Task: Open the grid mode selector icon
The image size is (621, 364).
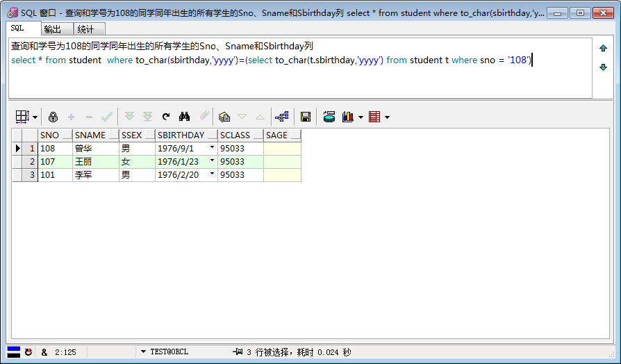Action: (22, 117)
